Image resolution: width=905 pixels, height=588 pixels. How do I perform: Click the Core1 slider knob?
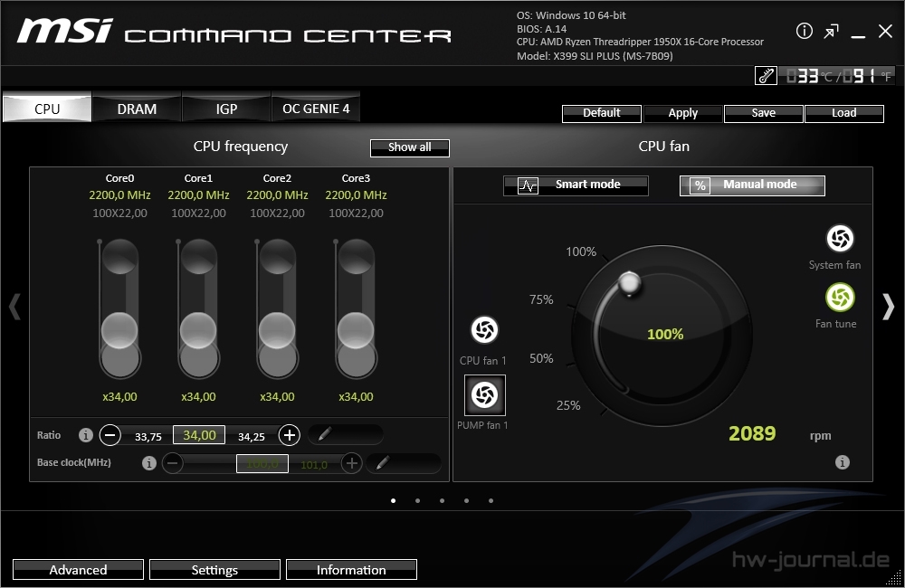pos(198,331)
